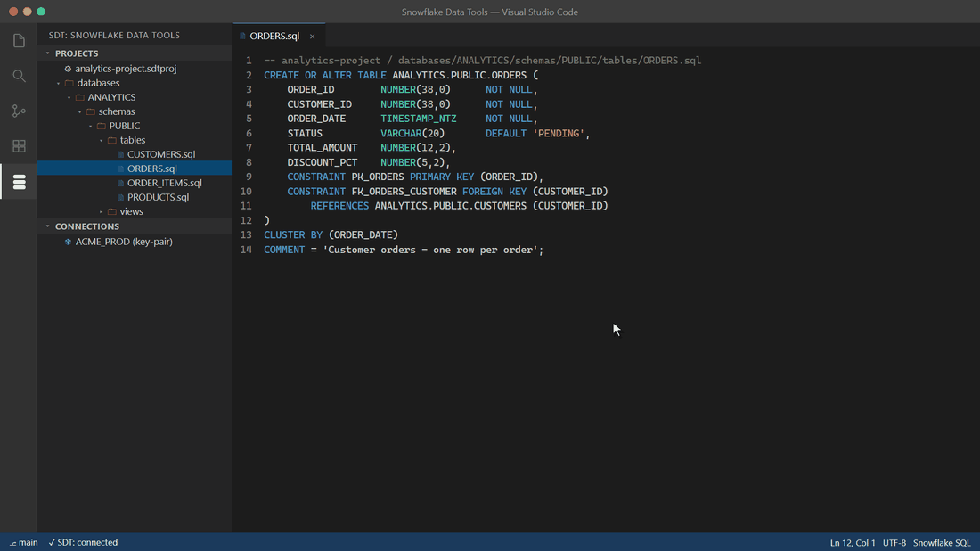Viewport: 980px width, 551px height.
Task: Click the folder icon beside PUBLIC
Action: (x=102, y=127)
